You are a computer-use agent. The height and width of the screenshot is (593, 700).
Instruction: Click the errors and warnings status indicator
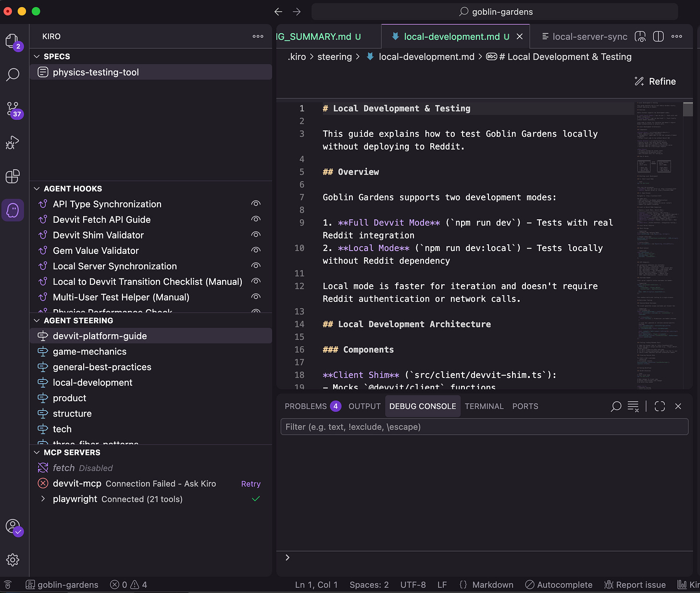[x=128, y=585]
